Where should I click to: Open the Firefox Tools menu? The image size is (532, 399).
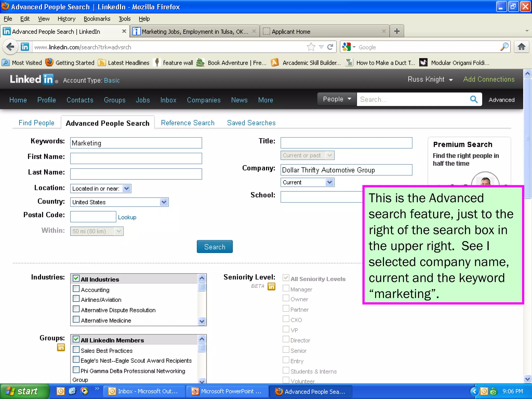coord(125,19)
